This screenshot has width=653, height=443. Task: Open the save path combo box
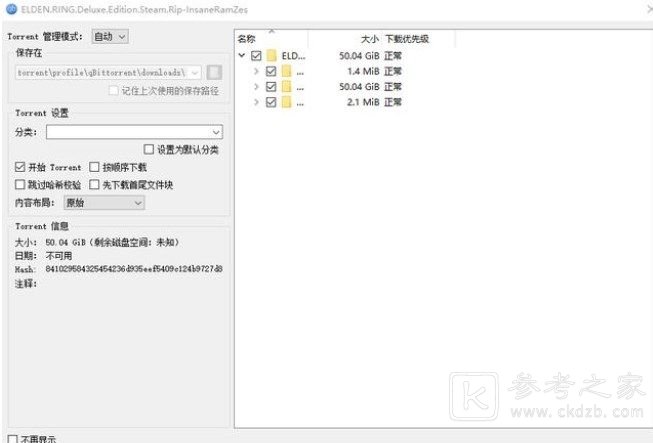point(109,72)
